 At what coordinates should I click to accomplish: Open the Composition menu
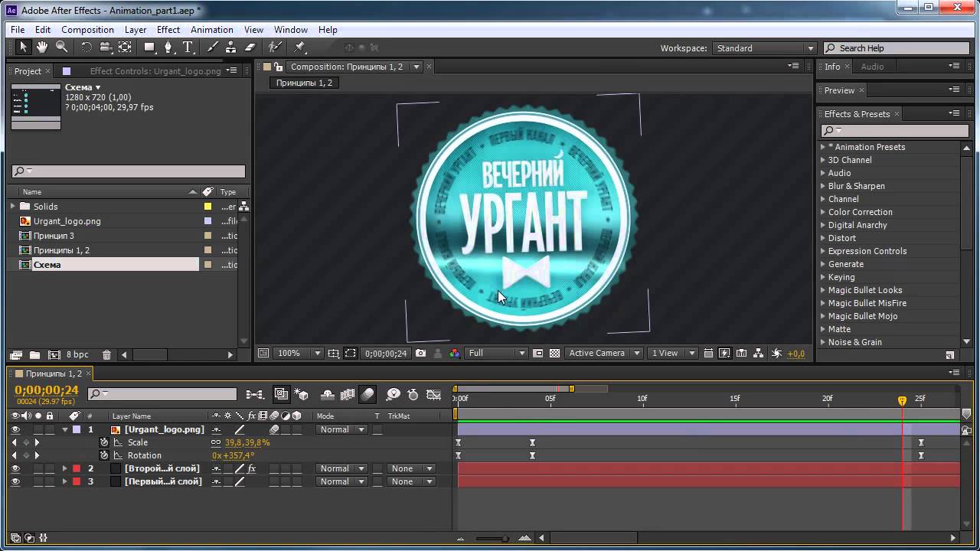(87, 30)
